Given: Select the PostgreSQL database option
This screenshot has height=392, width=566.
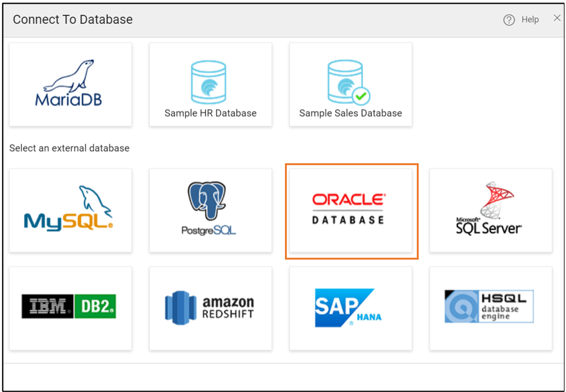Looking at the screenshot, I should (x=210, y=211).
